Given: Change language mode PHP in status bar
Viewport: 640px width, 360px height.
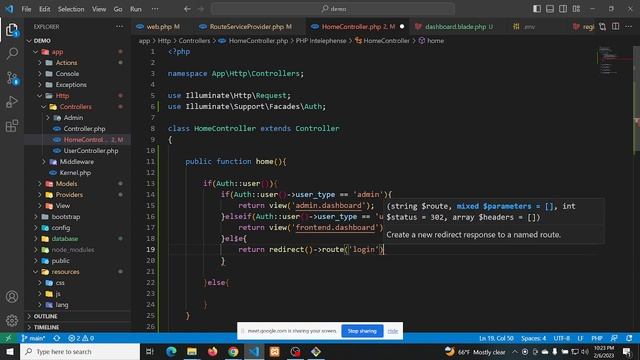Looking at the screenshot, I should click(x=597, y=338).
